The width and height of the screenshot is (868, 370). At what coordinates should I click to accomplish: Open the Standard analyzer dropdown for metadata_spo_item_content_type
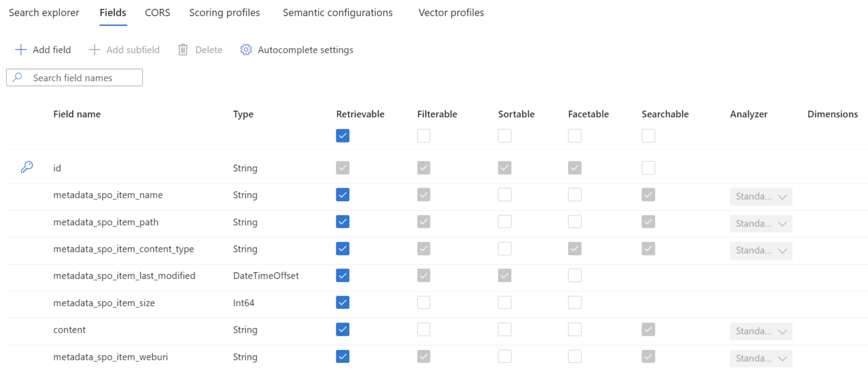coord(761,250)
